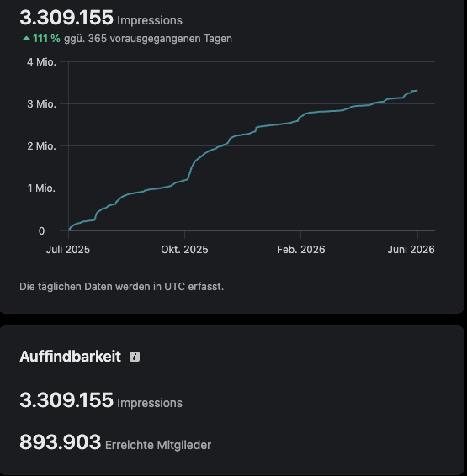Click the 4 Mio. axis label

click(41, 62)
